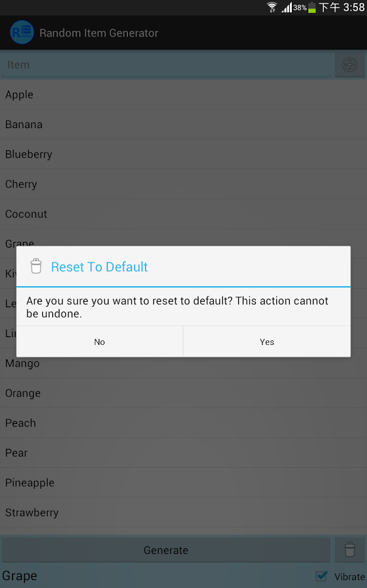Tap the Wi-Fi status icon
This screenshot has height=588, width=367.
272,7
